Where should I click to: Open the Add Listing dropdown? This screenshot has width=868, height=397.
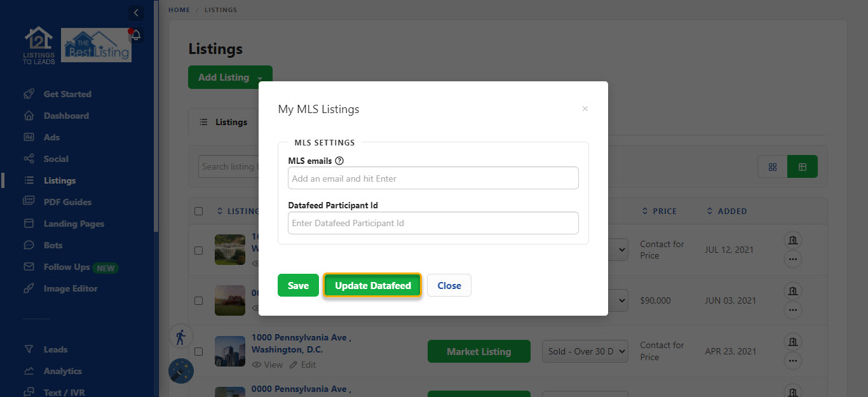[230, 77]
